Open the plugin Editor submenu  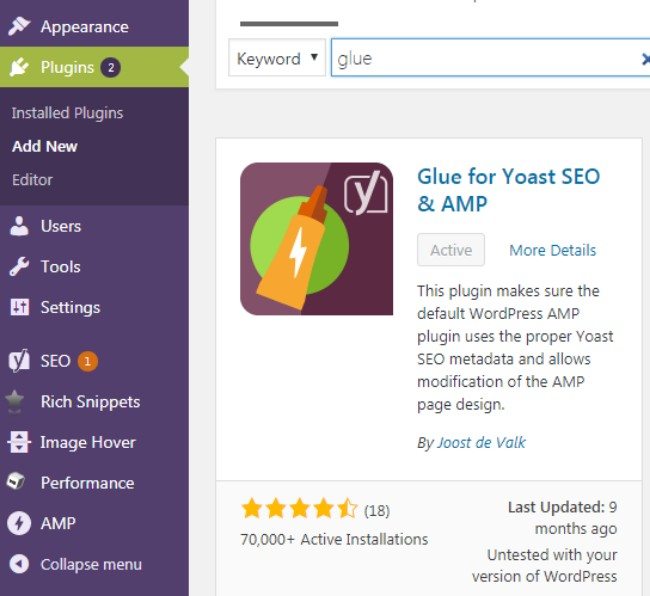click(32, 180)
